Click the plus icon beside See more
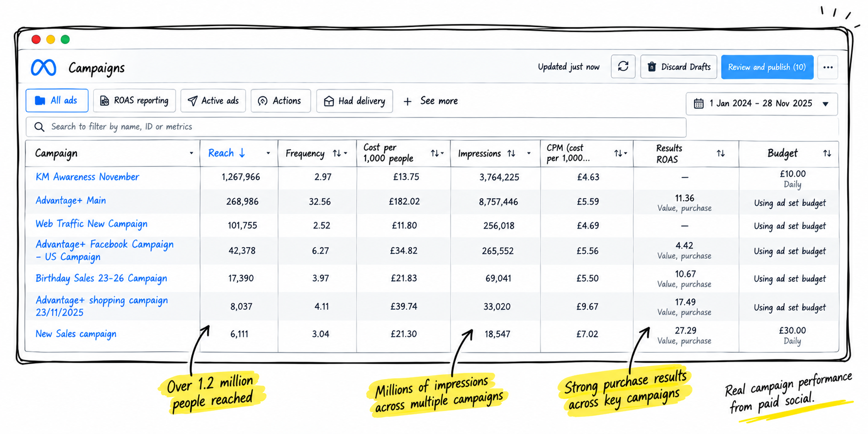The height and width of the screenshot is (434, 868). click(407, 101)
